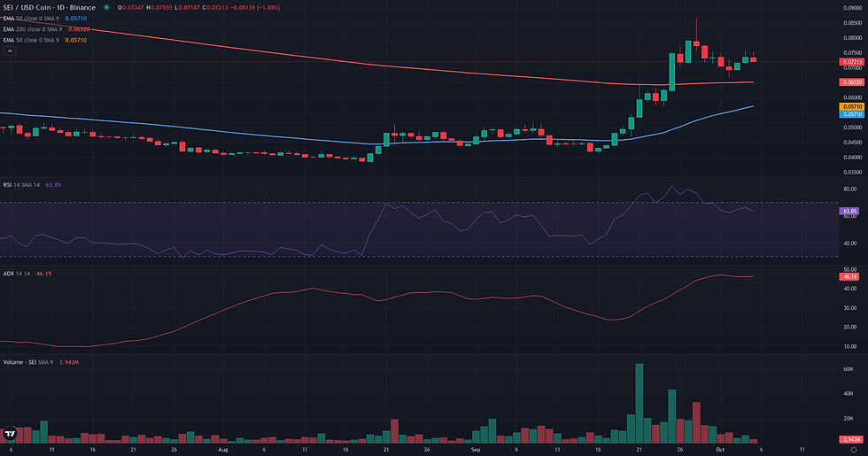868x456 pixels.
Task: Click 'Aug' label on time axis
Action: coord(223,450)
